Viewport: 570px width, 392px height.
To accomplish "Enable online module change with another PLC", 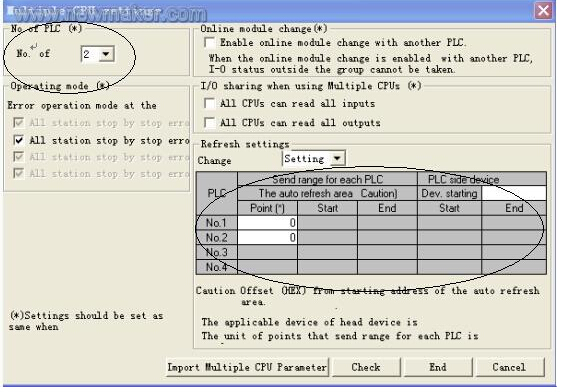I will (210, 43).
